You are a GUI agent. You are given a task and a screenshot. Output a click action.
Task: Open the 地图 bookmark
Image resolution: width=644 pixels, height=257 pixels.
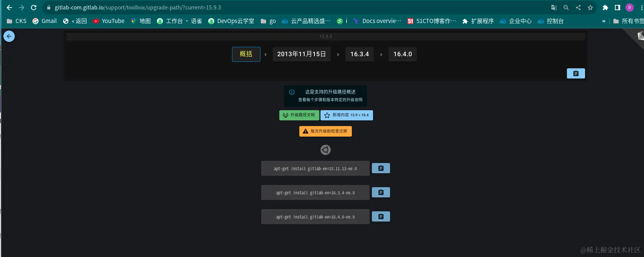point(141,21)
